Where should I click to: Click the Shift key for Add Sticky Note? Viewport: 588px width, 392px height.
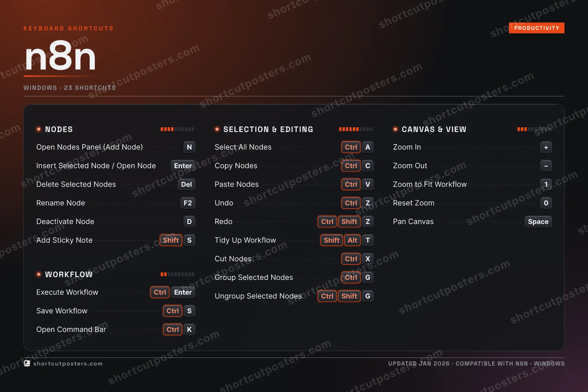coord(171,240)
